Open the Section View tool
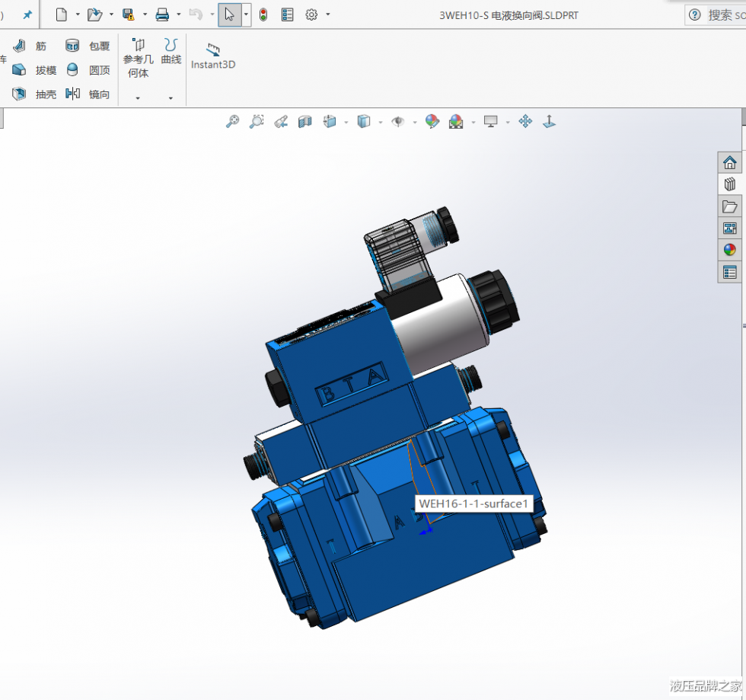This screenshot has width=746, height=700. pyautogui.click(x=305, y=121)
